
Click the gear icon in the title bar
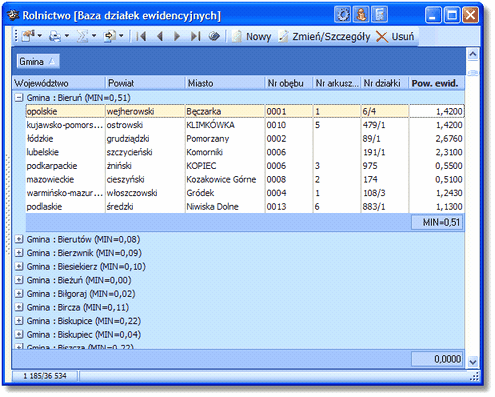coord(342,15)
